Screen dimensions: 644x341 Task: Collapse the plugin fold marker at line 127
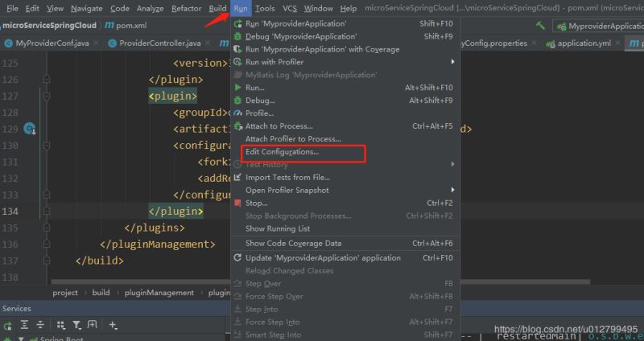click(47, 97)
